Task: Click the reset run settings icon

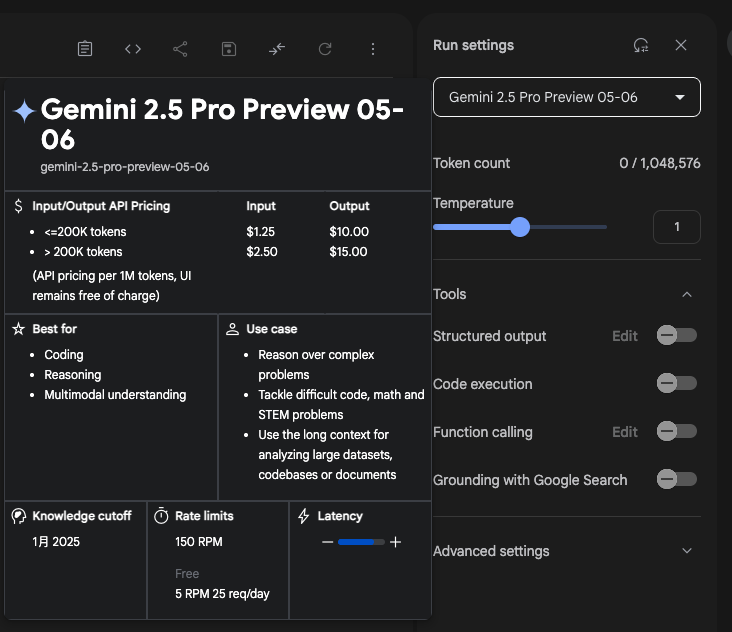Action: tap(641, 45)
